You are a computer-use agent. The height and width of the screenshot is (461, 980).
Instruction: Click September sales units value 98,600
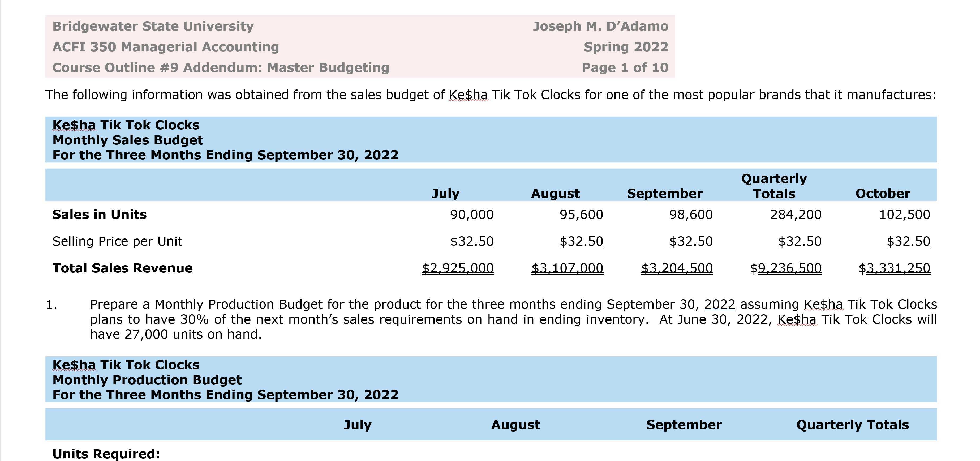pos(690,215)
